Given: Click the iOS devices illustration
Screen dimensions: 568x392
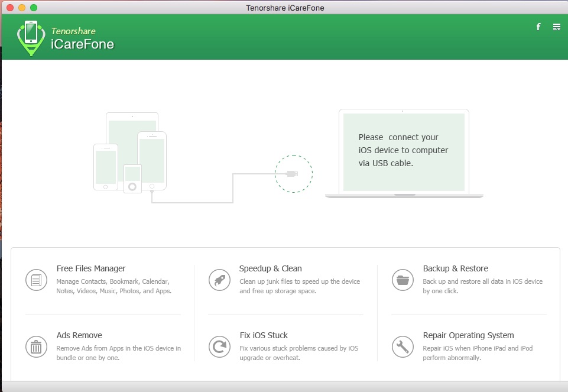Looking at the screenshot, I should (130, 153).
